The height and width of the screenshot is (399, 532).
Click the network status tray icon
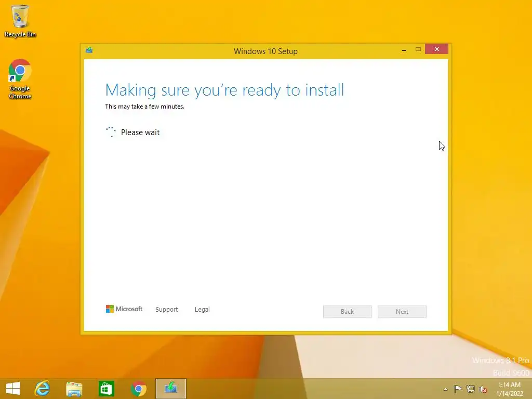(x=471, y=389)
